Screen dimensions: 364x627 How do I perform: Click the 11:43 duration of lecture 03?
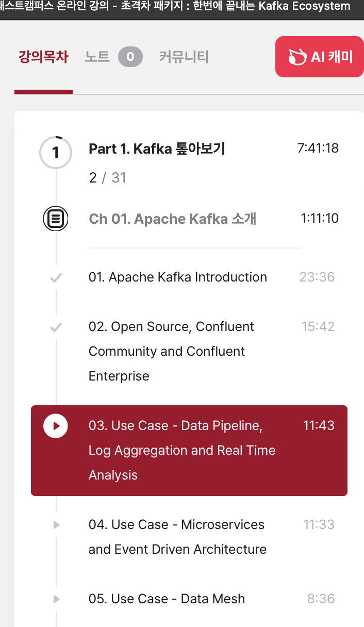pos(319,425)
